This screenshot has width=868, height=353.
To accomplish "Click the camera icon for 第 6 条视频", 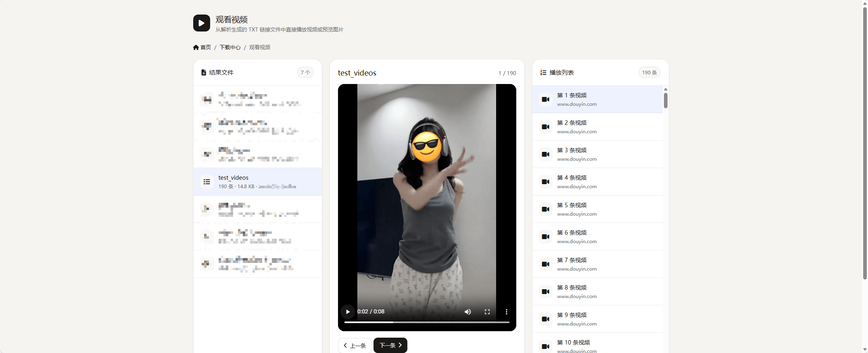I will pos(546,237).
